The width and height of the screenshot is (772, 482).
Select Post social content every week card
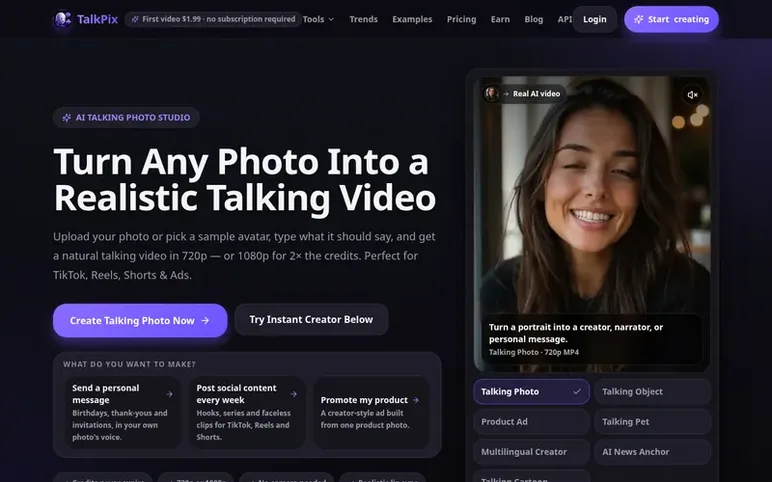(247, 412)
